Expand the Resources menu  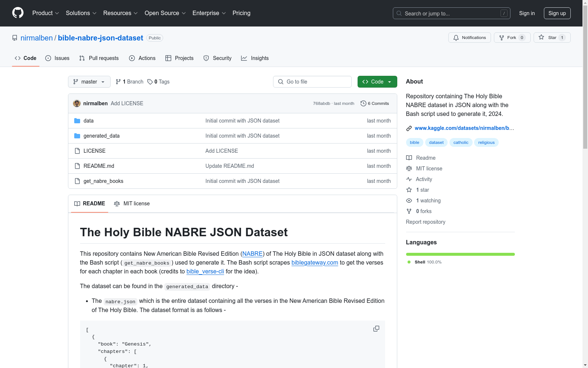click(x=121, y=13)
